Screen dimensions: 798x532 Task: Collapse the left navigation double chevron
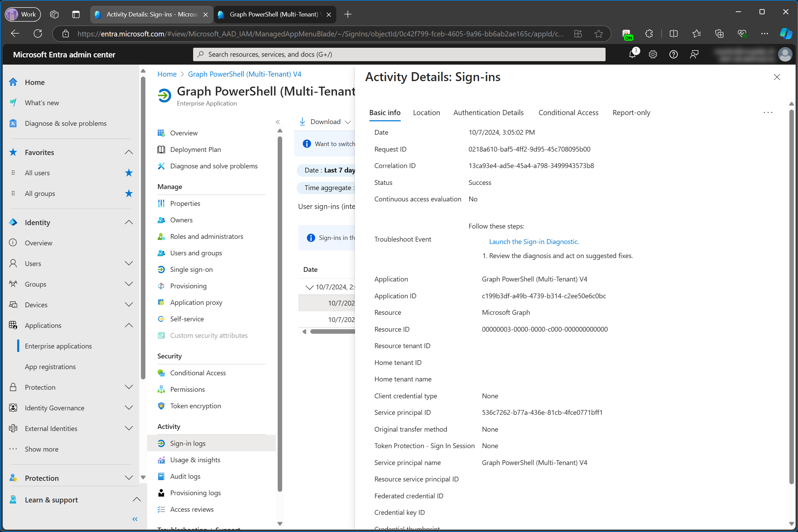point(135,519)
